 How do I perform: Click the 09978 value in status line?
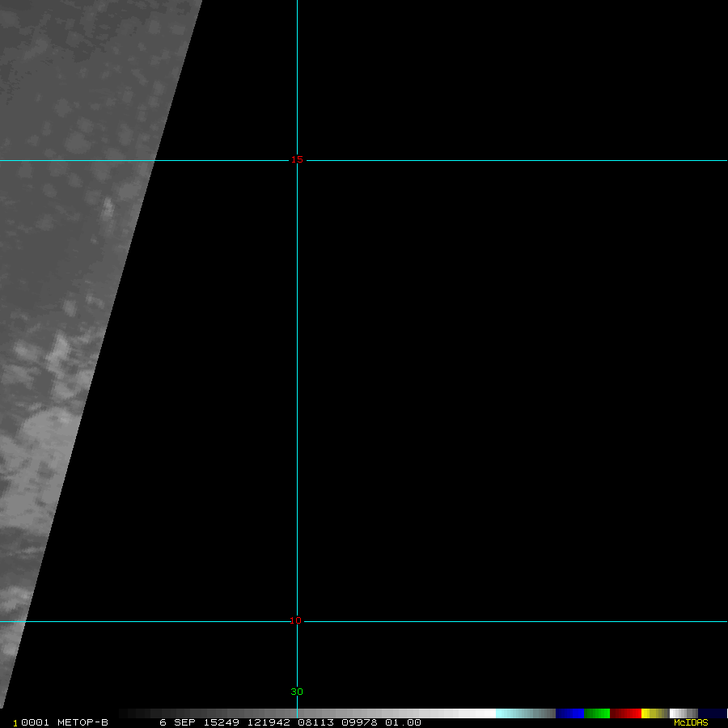(358, 722)
